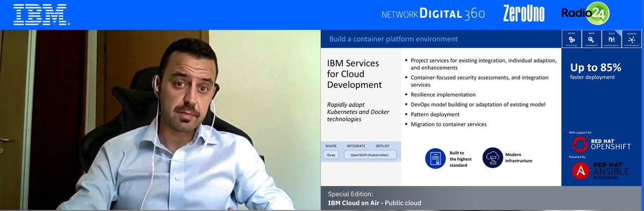Click 'IBM Cloud on Air - Public cloud' caption
644x211 pixels.
[x=375, y=203]
